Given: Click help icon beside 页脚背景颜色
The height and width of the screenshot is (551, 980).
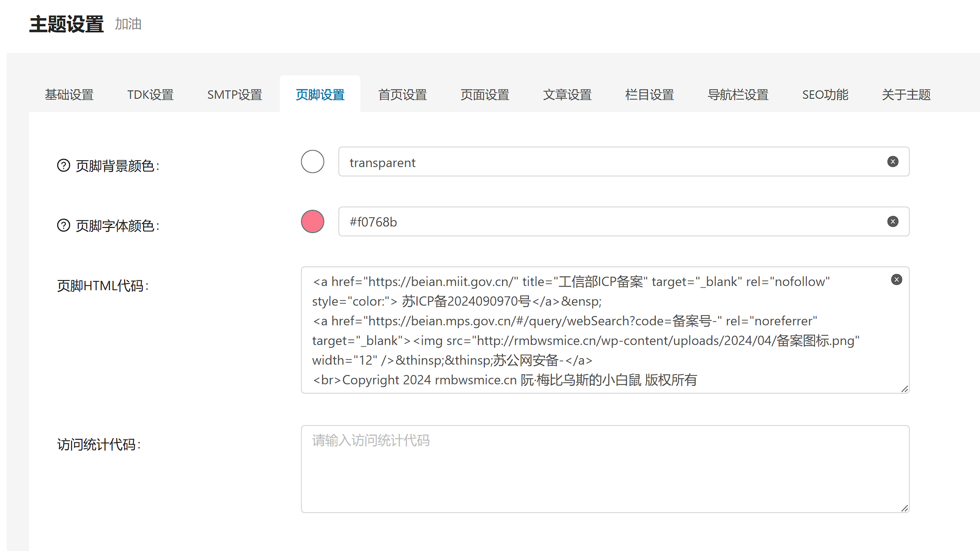Looking at the screenshot, I should (x=64, y=165).
